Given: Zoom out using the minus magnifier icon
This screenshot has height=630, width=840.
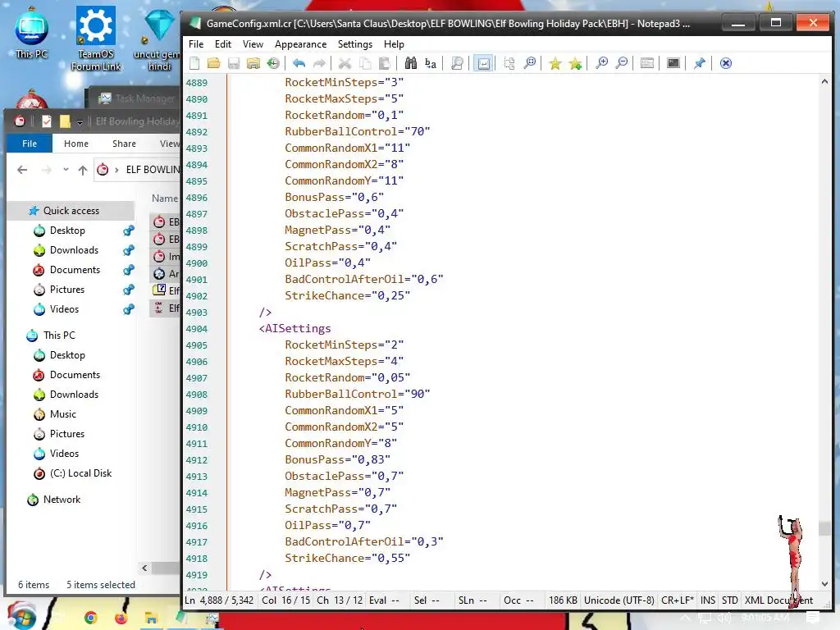Looking at the screenshot, I should (622, 63).
